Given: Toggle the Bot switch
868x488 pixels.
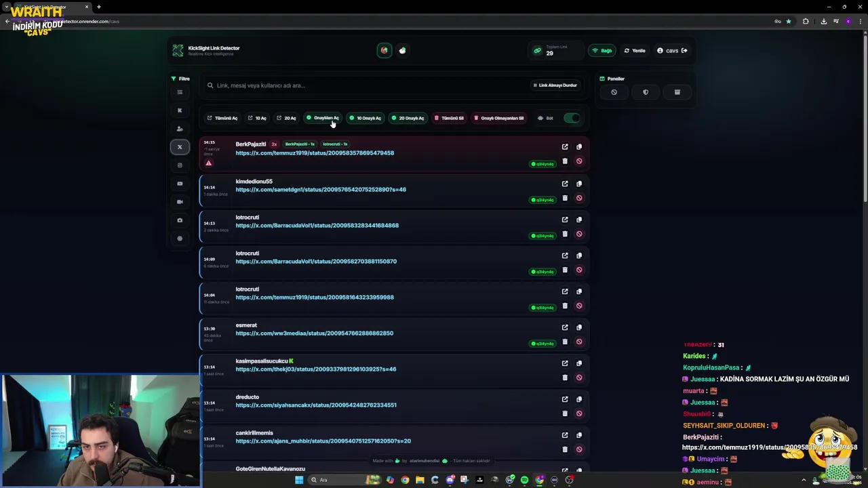Looking at the screenshot, I should coord(572,118).
